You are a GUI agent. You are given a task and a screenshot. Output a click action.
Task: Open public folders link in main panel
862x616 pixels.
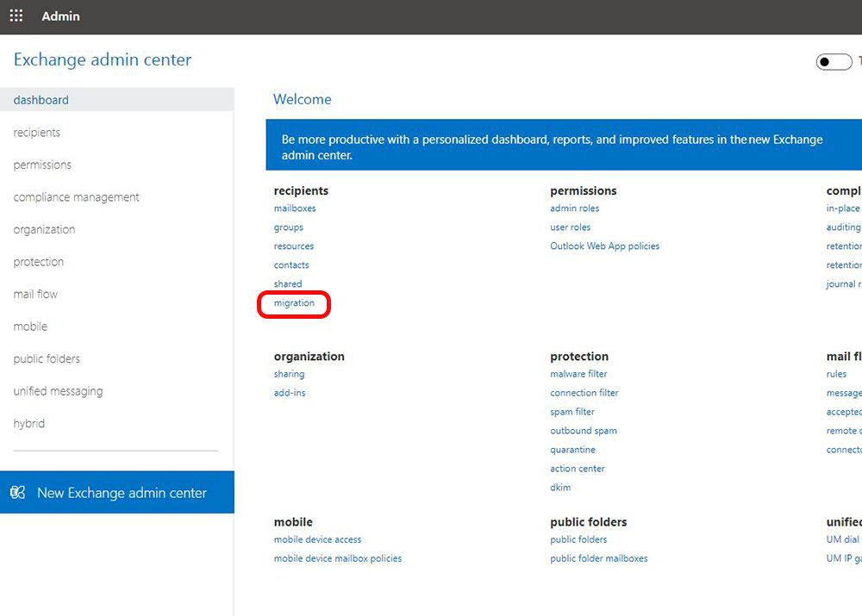click(578, 539)
